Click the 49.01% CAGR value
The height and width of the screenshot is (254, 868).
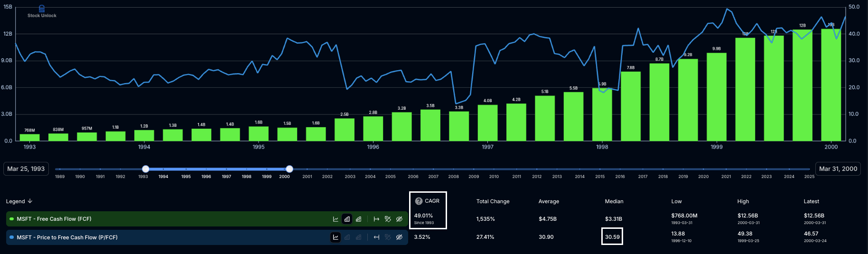(x=423, y=216)
